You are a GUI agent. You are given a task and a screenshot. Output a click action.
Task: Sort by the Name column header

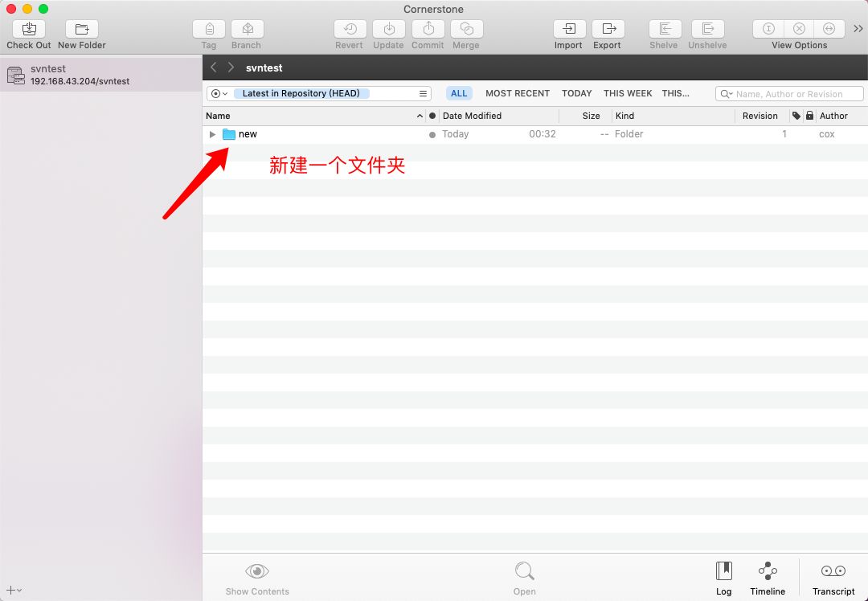click(x=314, y=116)
